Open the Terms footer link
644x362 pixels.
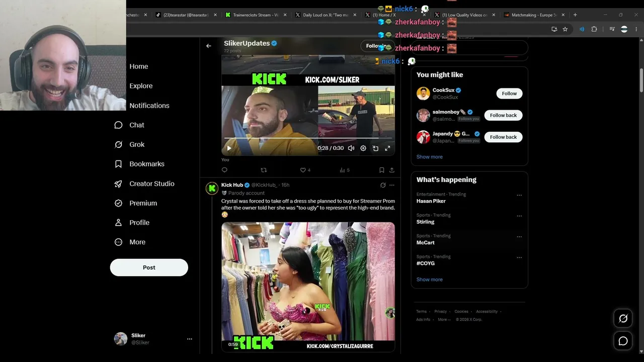[x=421, y=312]
